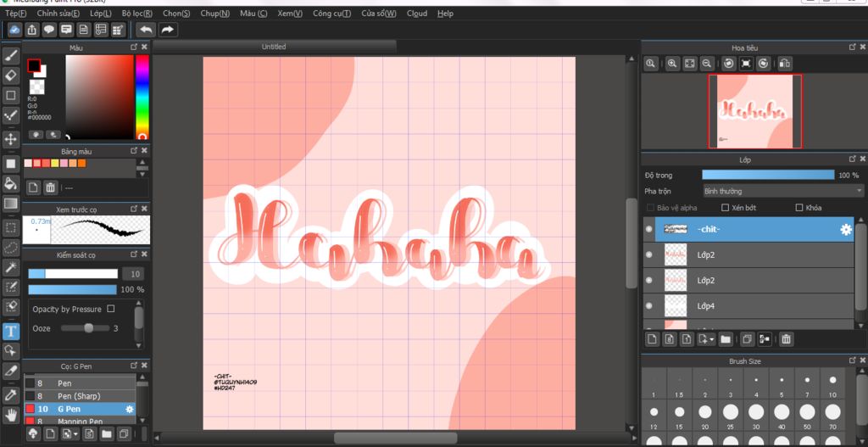Adjust the Ooze slider handle
The height and width of the screenshot is (447, 868).
click(x=88, y=328)
